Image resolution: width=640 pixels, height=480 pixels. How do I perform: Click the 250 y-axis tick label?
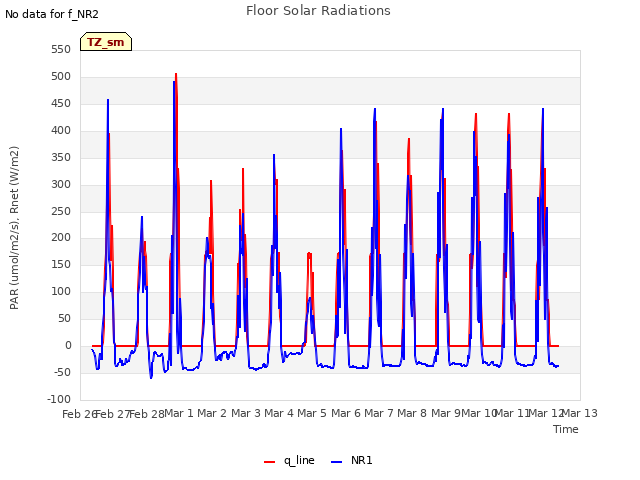pyautogui.click(x=61, y=211)
